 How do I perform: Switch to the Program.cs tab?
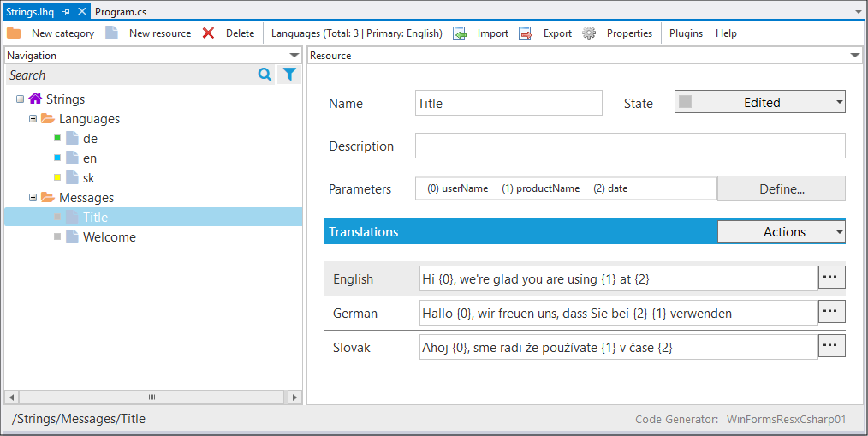[121, 12]
